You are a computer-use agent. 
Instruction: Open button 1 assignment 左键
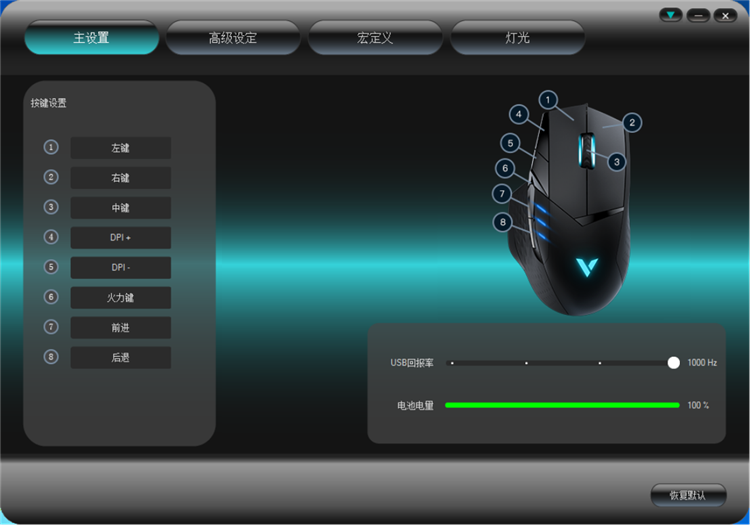(121, 148)
